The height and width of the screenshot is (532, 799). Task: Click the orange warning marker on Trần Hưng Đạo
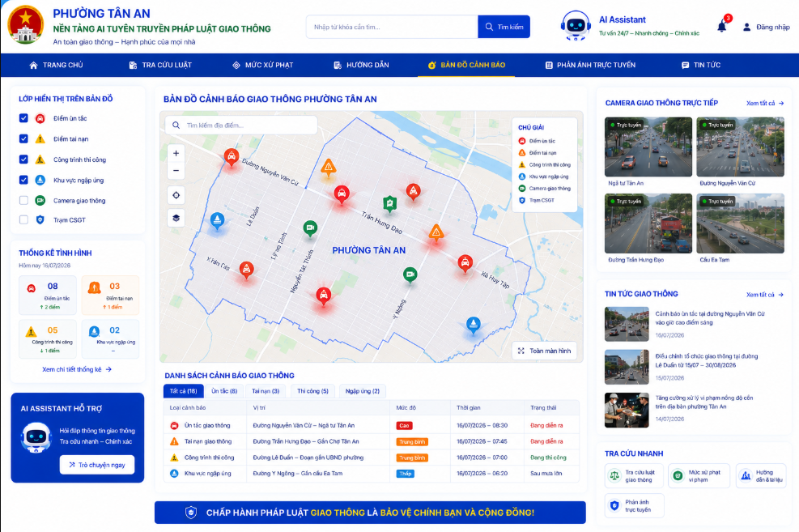coord(436,233)
